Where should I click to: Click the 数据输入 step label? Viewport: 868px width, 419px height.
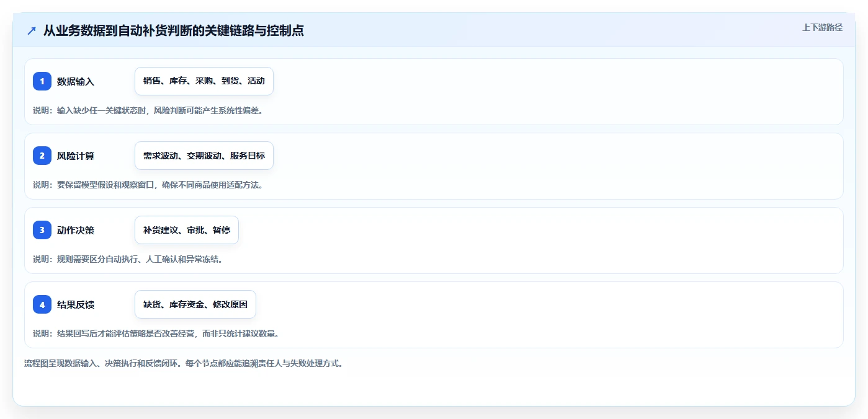76,81
